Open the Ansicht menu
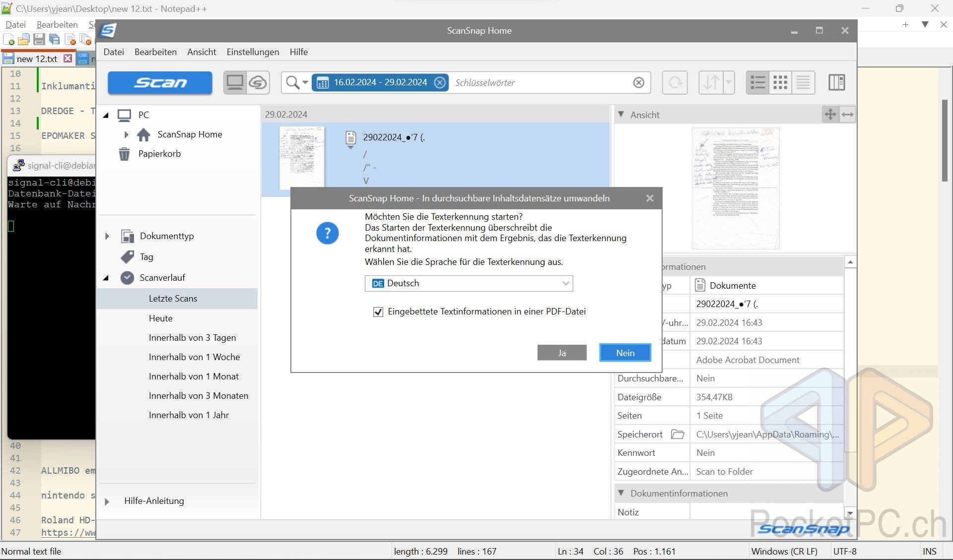The height and width of the screenshot is (560, 953). pos(202,52)
